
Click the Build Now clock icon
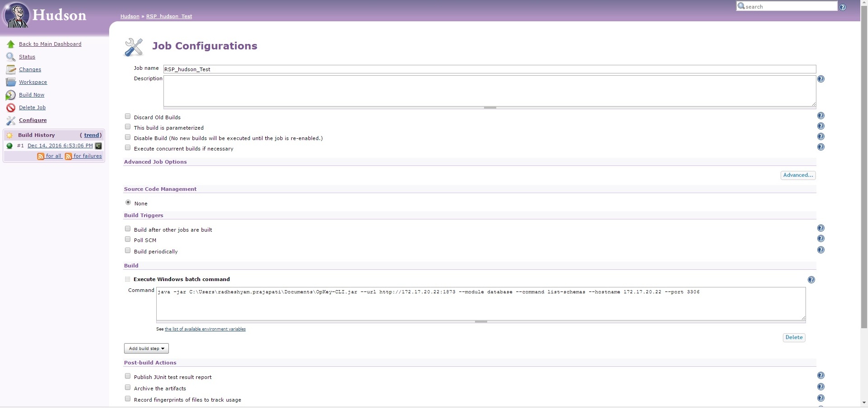11,95
